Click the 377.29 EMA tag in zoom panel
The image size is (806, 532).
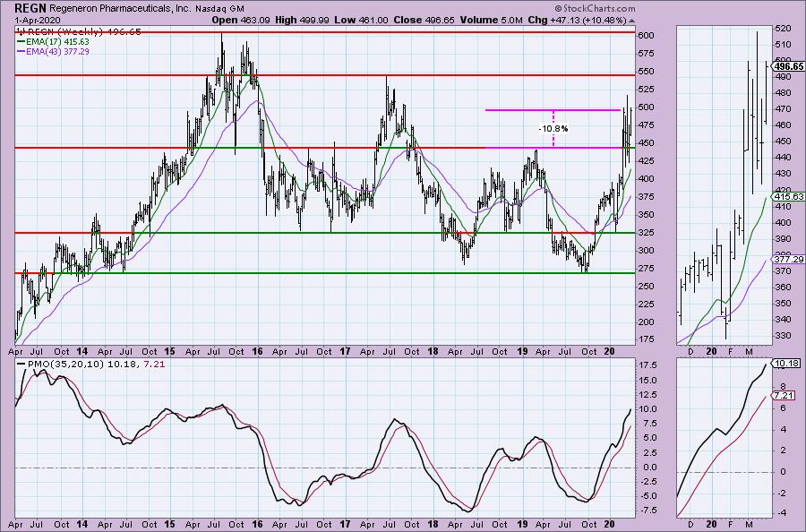pyautogui.click(x=788, y=260)
